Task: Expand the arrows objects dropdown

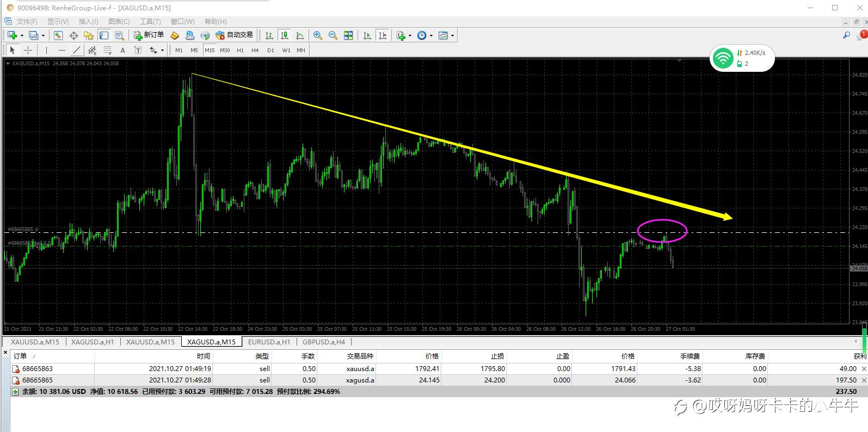Action: coord(162,50)
